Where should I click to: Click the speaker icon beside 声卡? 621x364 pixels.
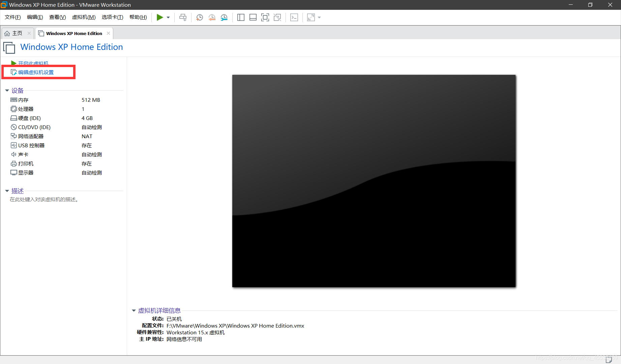(x=13, y=154)
